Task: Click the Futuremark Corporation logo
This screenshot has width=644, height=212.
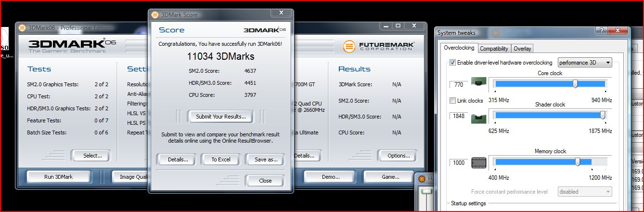Action: [x=379, y=46]
